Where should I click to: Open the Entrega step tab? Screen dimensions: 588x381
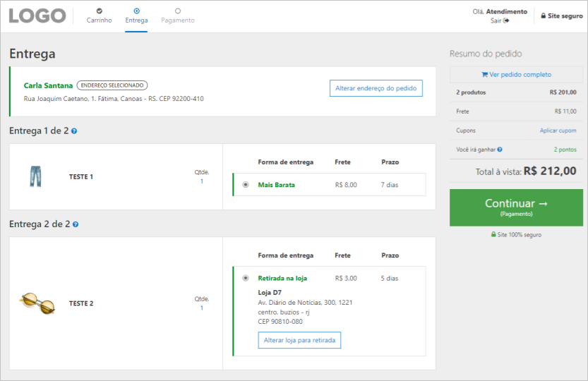[136, 16]
